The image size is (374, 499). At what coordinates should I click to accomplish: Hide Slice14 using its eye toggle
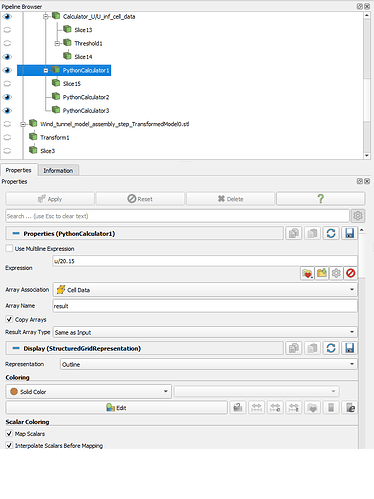click(7, 57)
